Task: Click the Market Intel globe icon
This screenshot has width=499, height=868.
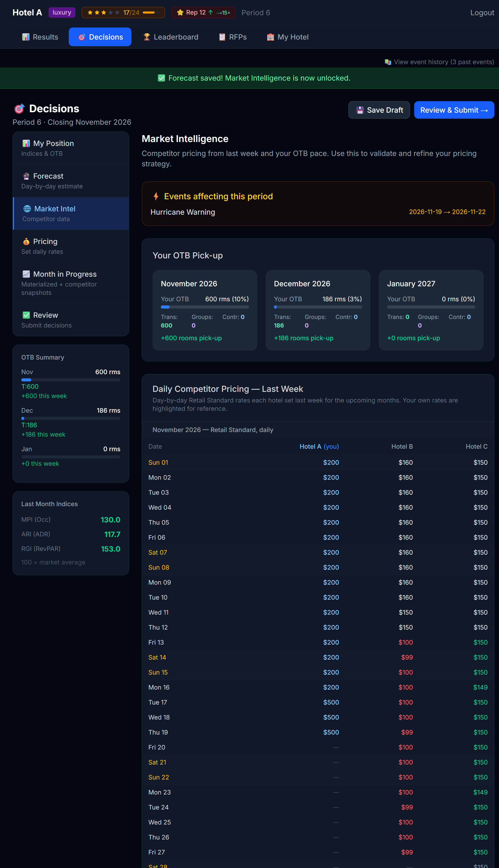Action: [27, 209]
